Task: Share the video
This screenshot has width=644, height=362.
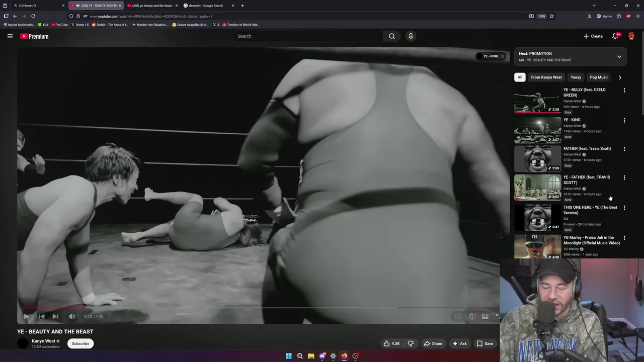Action: pyautogui.click(x=433, y=343)
